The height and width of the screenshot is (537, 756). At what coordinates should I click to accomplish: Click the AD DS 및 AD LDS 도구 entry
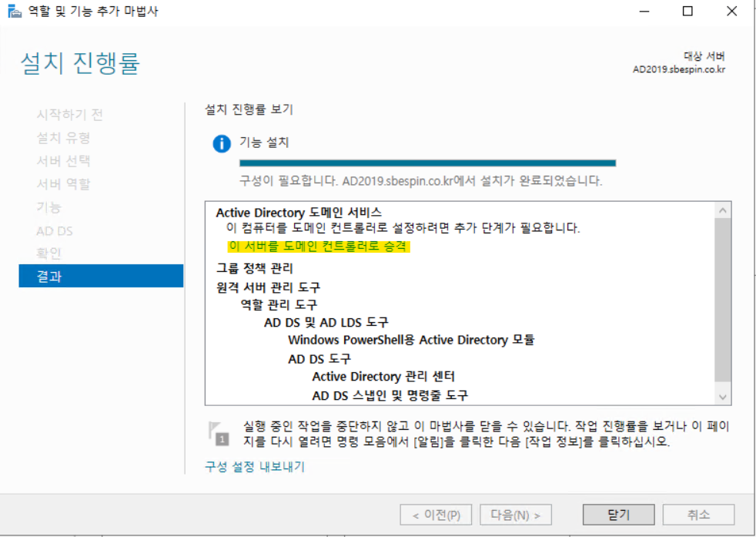coord(326,322)
